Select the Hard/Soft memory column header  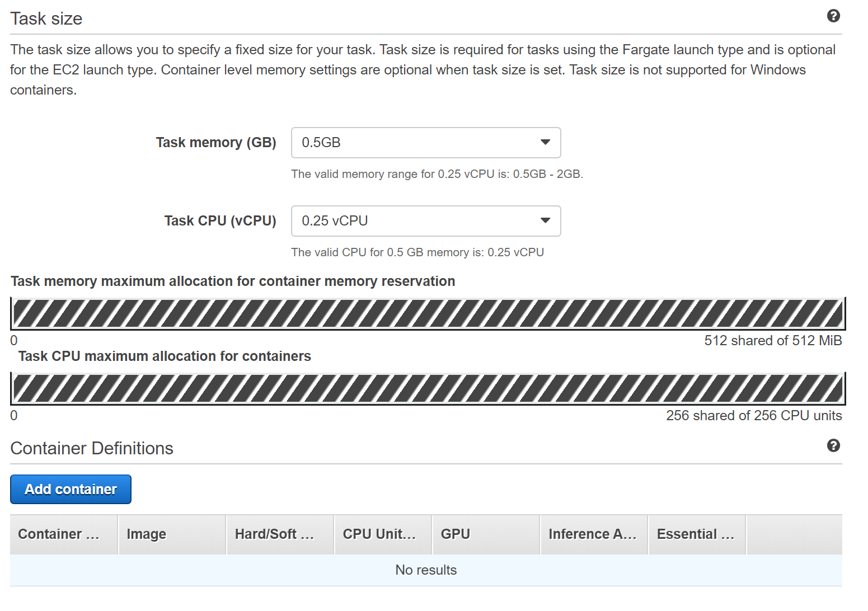point(274,534)
